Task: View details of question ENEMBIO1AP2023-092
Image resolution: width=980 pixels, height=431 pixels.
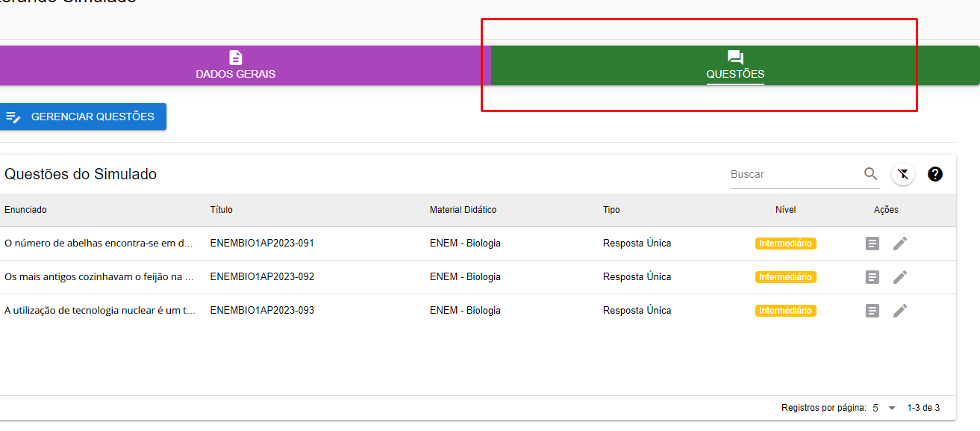Action: [x=873, y=277]
